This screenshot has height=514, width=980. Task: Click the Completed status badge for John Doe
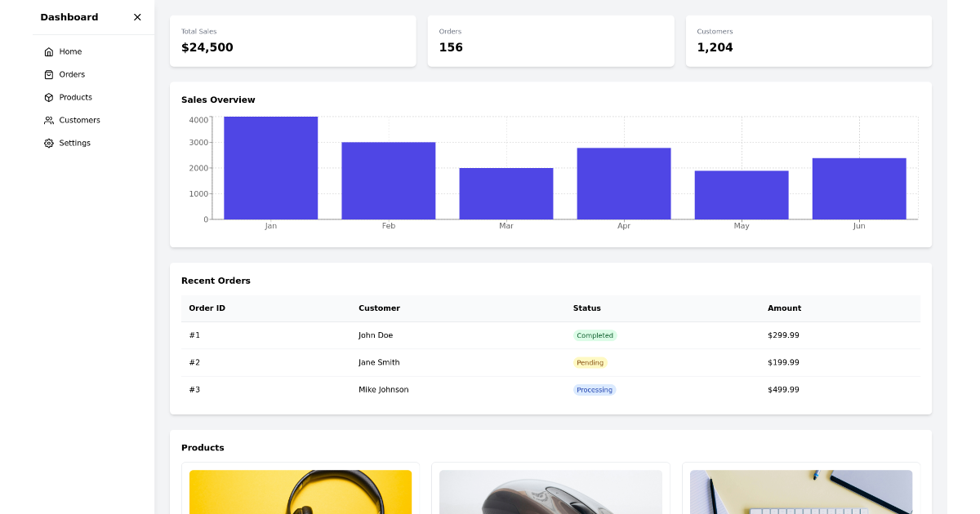[x=595, y=335]
